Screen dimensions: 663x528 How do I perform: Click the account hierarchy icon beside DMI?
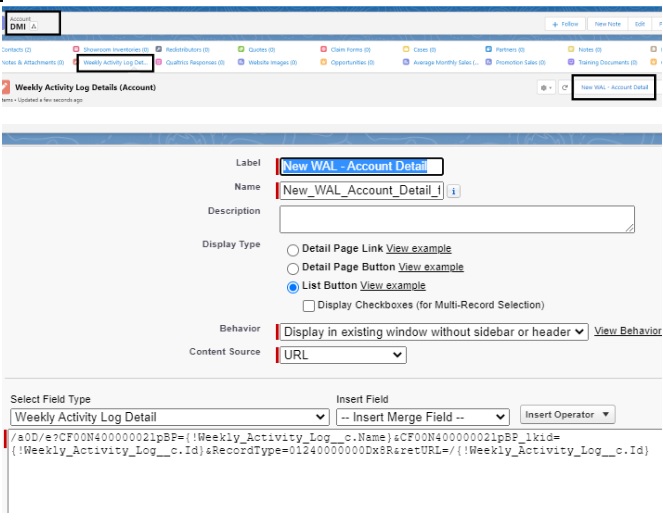pyautogui.click(x=33, y=27)
